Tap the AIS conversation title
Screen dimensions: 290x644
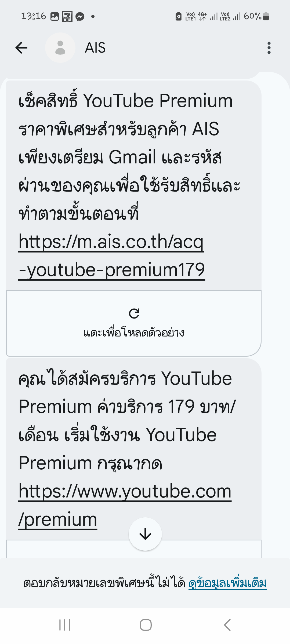[95, 48]
